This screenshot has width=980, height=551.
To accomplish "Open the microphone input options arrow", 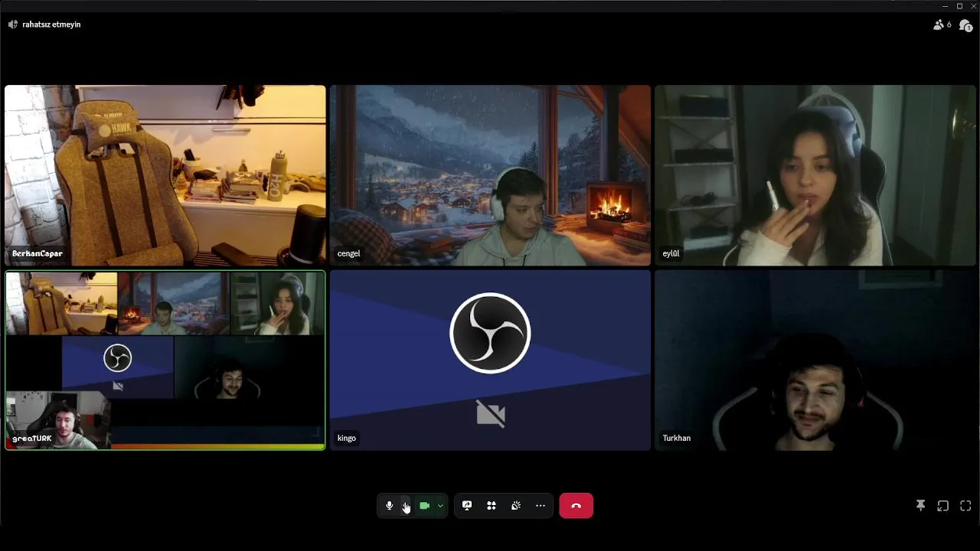I will coord(405,506).
